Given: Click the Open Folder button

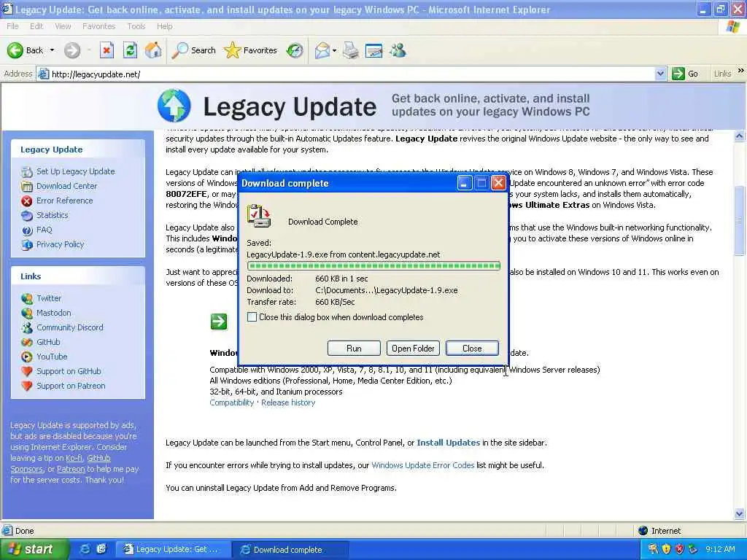Looking at the screenshot, I should [x=413, y=348].
